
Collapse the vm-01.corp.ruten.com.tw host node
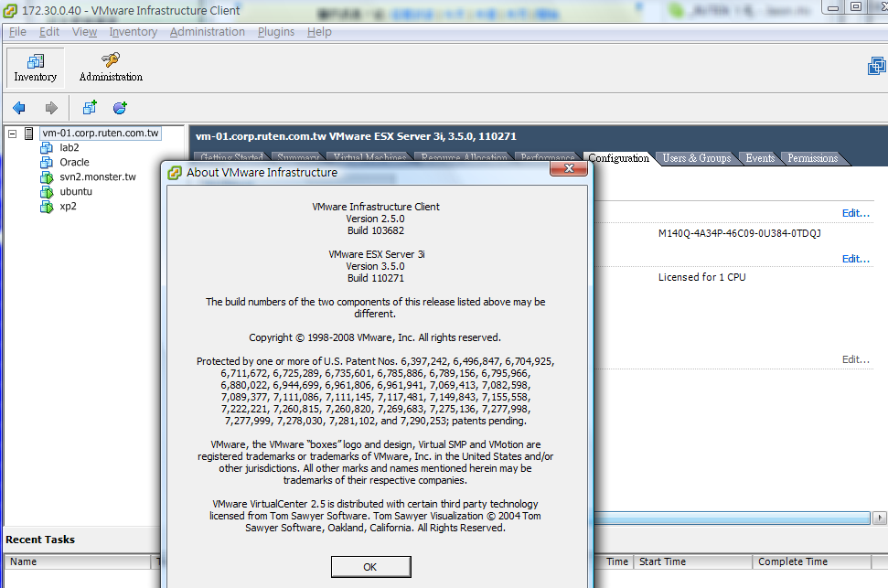point(12,134)
